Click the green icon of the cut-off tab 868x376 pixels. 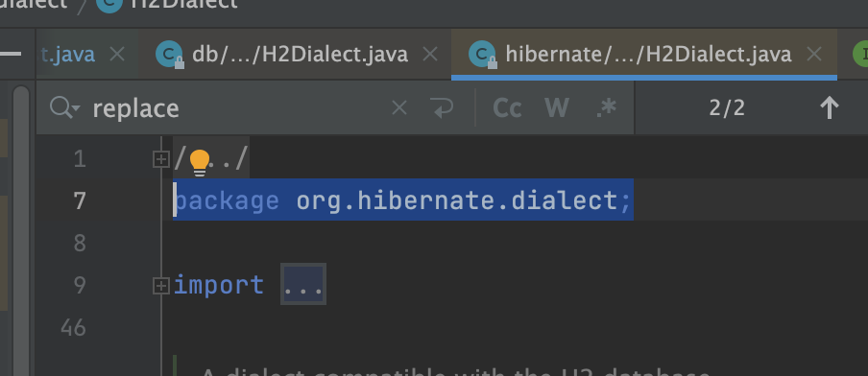(x=859, y=55)
